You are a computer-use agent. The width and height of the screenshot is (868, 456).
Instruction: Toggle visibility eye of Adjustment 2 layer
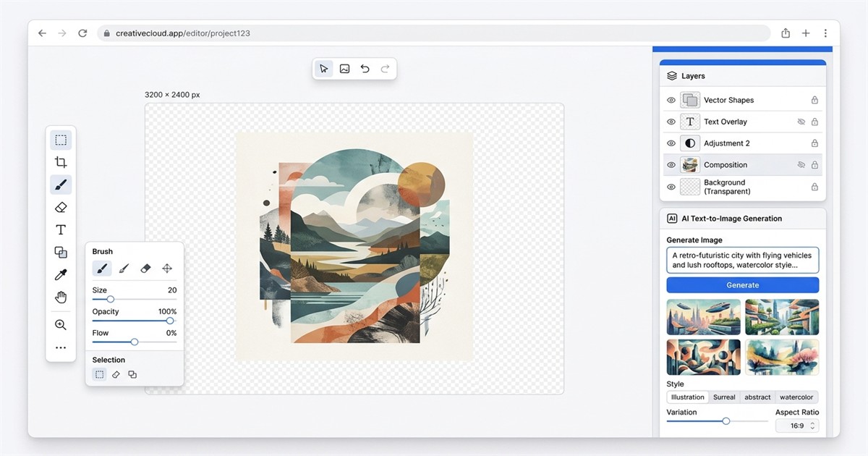click(x=671, y=143)
